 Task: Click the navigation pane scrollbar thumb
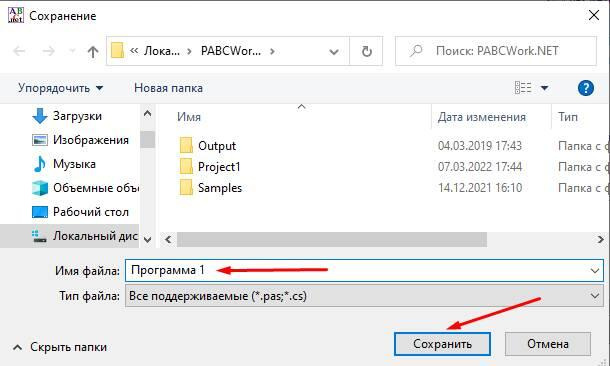[147, 139]
